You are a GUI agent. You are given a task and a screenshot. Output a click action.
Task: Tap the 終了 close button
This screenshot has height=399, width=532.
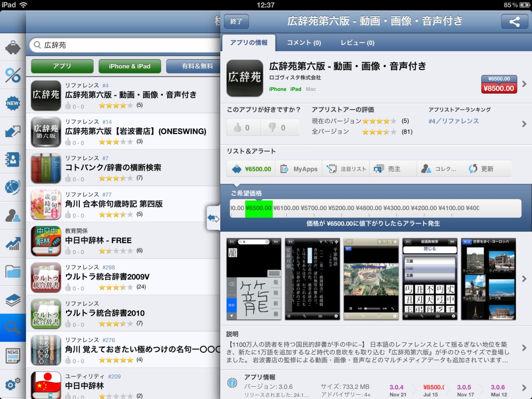coord(236,21)
